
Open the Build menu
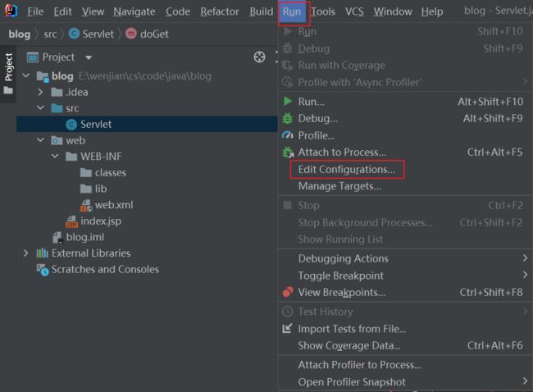261,11
